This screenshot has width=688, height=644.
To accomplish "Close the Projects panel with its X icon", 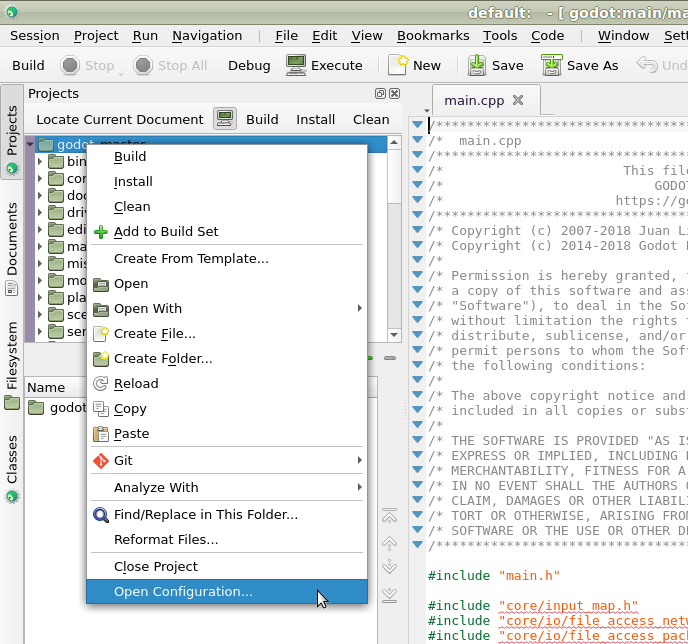I will pos(394,93).
